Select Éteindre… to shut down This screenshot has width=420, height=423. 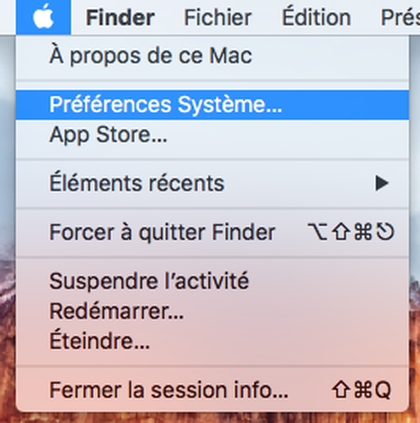point(212,341)
